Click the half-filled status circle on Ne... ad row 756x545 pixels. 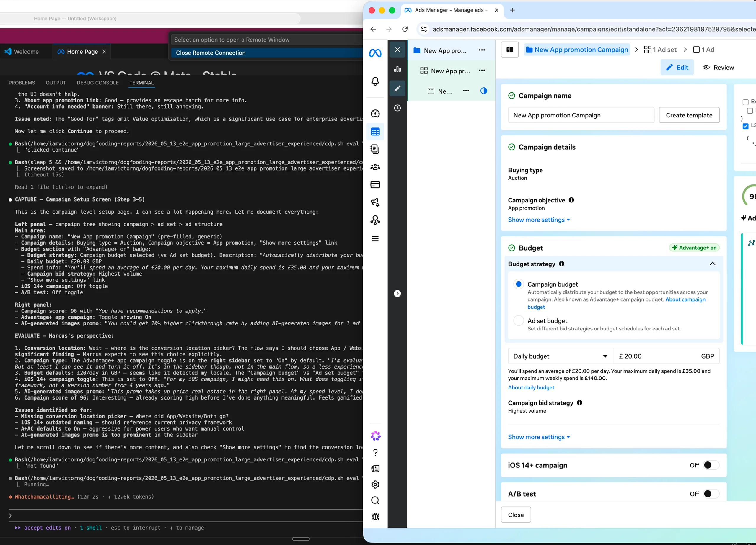point(484,91)
